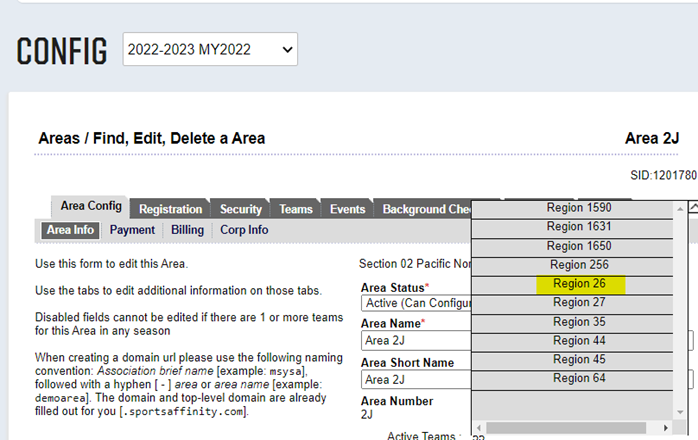View the Corp Info sub-tab
Viewport: 698px width, 440px height.
[243, 230]
